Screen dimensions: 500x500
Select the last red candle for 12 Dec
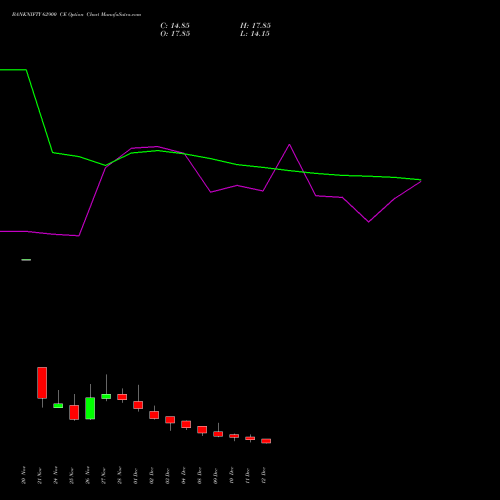point(266,441)
